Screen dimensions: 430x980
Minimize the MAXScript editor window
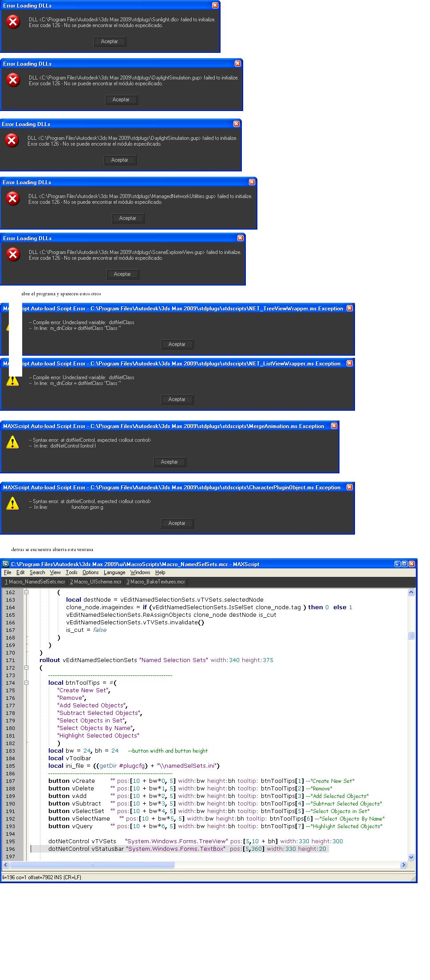[397, 564]
